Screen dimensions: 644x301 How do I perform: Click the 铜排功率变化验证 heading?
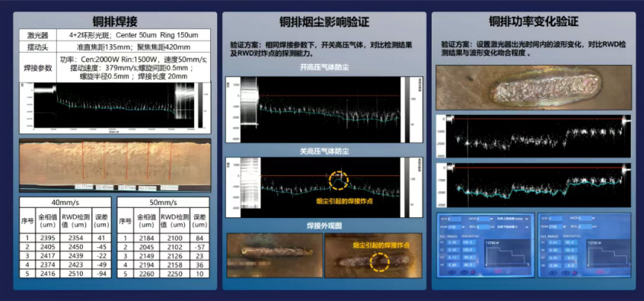(x=534, y=21)
